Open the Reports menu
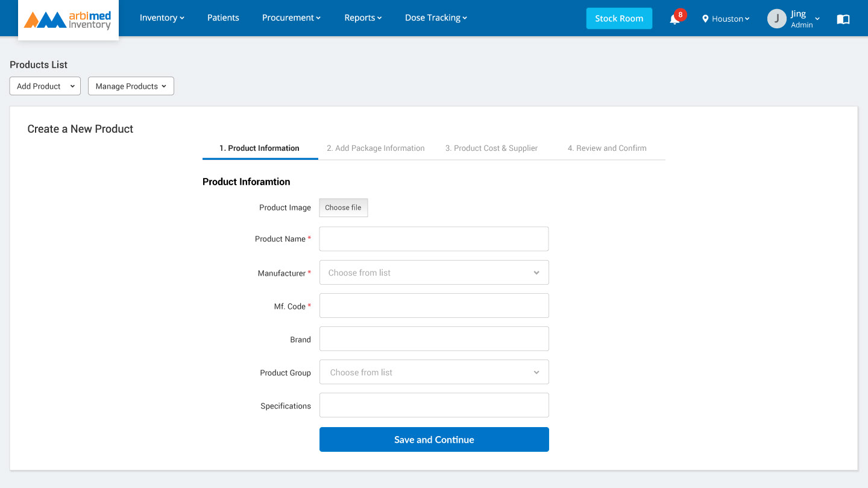The width and height of the screenshot is (868, 488). pyautogui.click(x=363, y=18)
